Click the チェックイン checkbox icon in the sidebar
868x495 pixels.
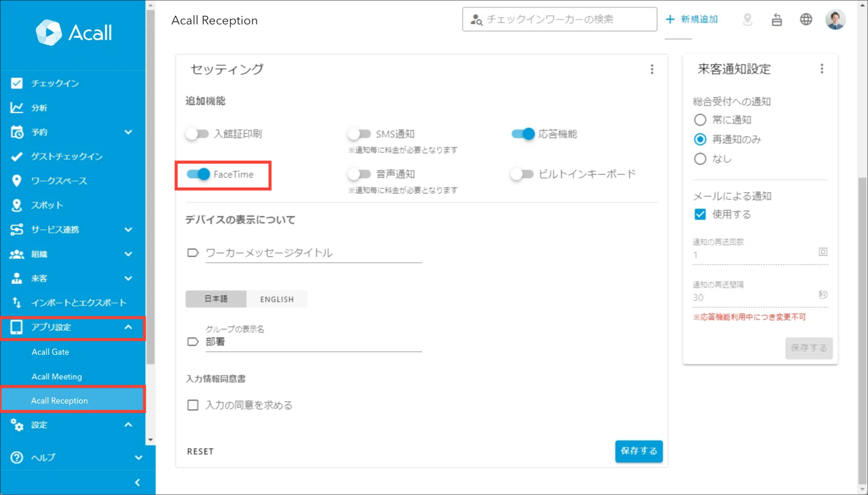coord(17,84)
